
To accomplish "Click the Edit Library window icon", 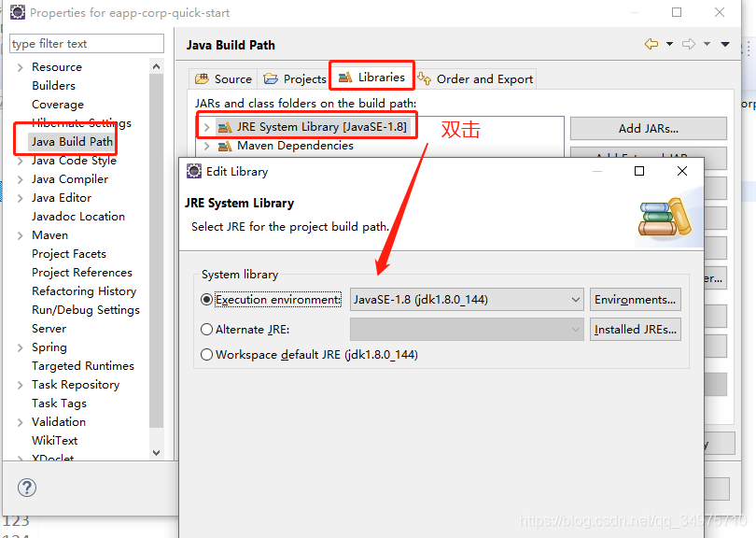I will tap(194, 171).
